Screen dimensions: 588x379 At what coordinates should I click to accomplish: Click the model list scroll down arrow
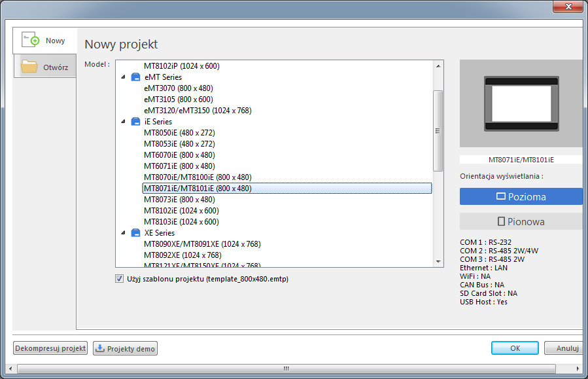coord(438,262)
